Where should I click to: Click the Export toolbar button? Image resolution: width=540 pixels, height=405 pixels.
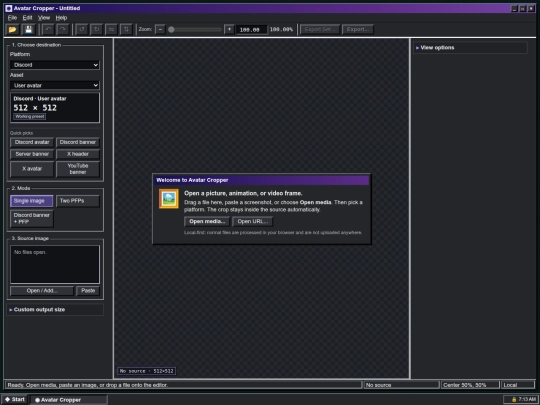click(357, 30)
